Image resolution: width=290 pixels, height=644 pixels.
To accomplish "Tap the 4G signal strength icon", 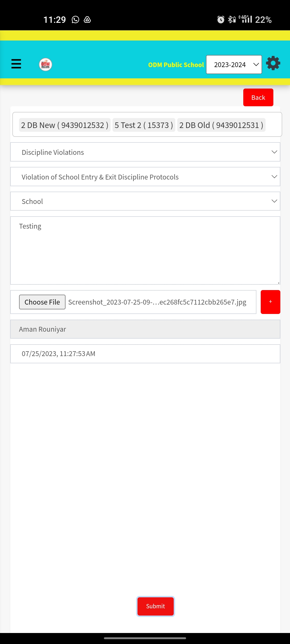I will coord(245,19).
